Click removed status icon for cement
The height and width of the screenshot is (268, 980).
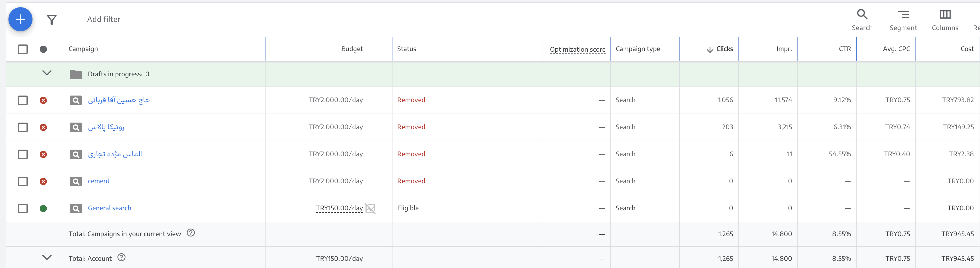point(43,181)
